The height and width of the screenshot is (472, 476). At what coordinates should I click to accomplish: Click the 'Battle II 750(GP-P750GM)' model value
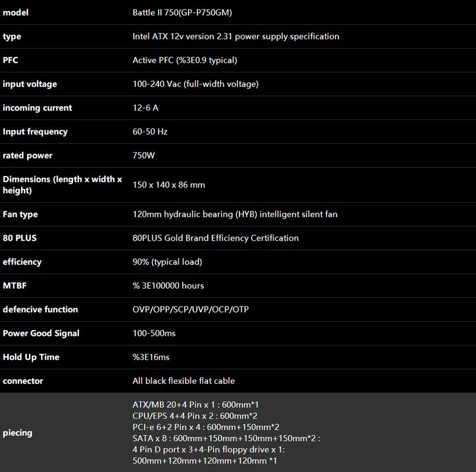click(182, 13)
